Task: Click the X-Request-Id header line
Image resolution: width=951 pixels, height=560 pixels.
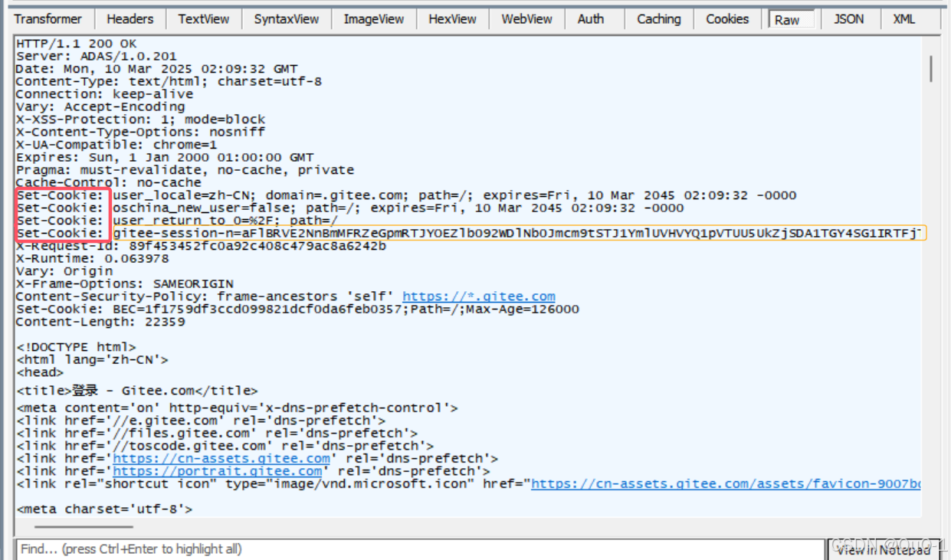Action: point(201,246)
